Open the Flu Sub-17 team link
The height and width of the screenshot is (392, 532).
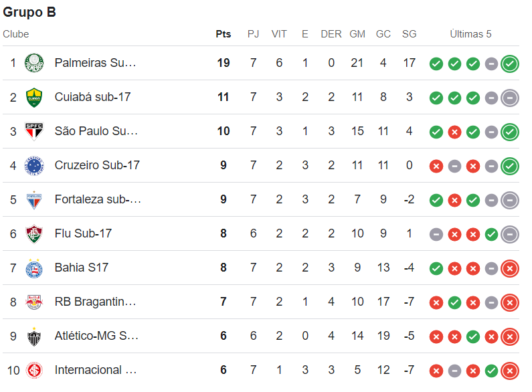pyautogui.click(x=83, y=233)
